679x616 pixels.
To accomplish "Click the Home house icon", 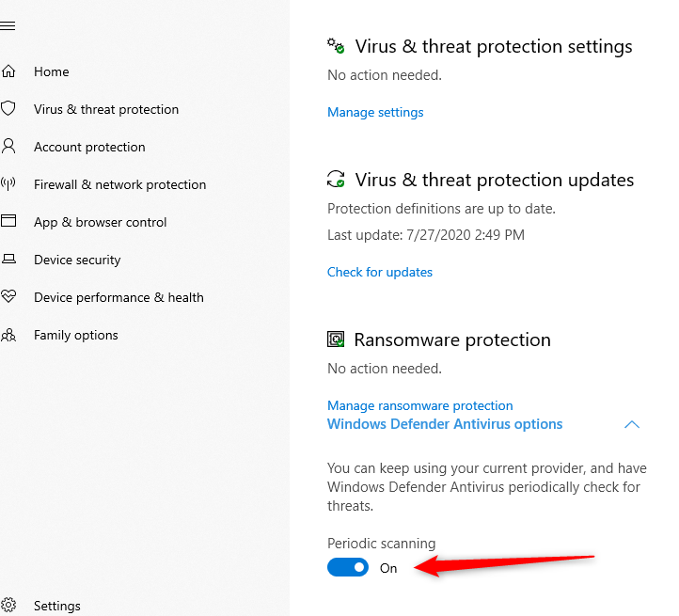I will pyautogui.click(x=8, y=71).
